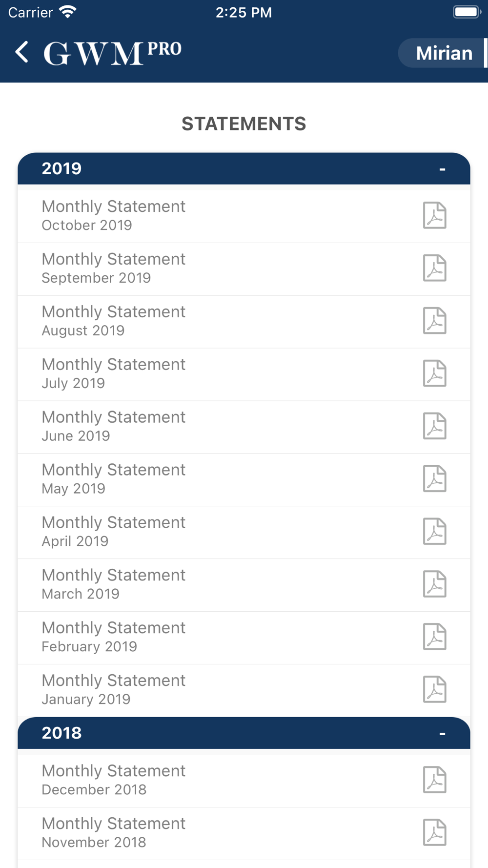Tap PDF icon for April 2019

[434, 532]
